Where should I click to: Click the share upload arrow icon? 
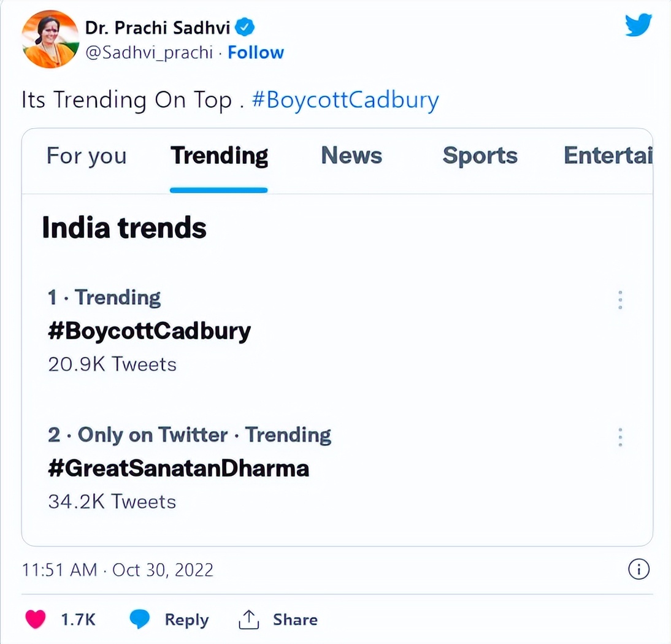pos(248,619)
